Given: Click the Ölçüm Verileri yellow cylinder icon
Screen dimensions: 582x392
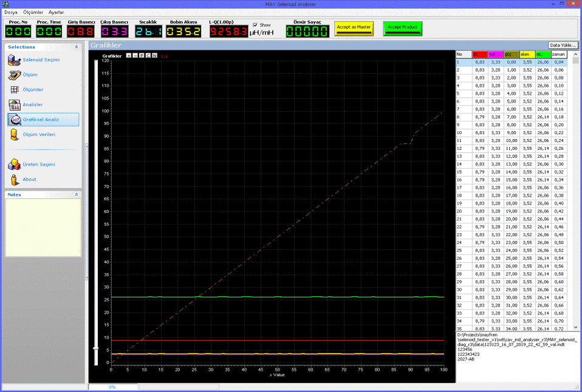Looking at the screenshot, I should 14,135.
